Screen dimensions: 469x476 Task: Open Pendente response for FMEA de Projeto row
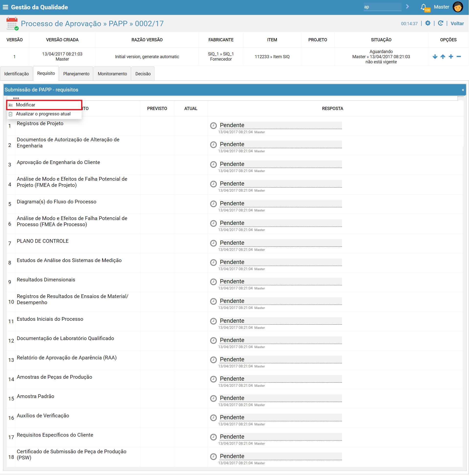pyautogui.click(x=281, y=184)
